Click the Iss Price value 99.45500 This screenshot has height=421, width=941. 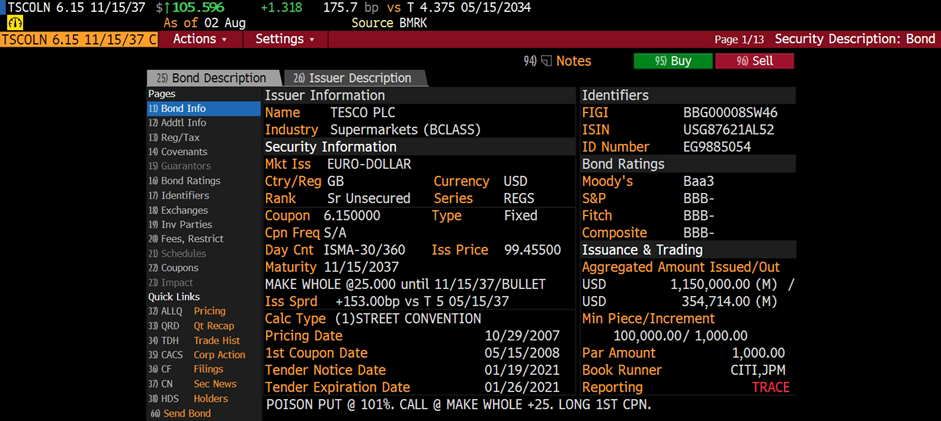pos(533,250)
